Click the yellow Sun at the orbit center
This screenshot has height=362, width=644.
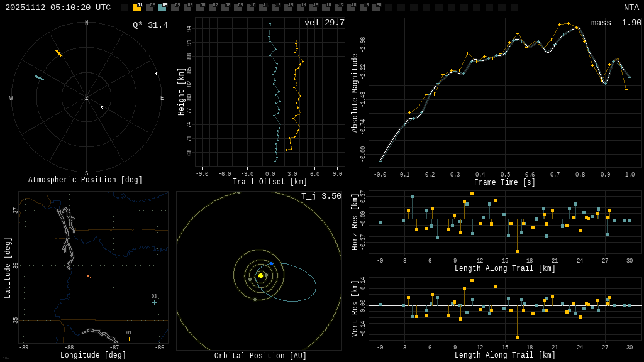point(260,275)
